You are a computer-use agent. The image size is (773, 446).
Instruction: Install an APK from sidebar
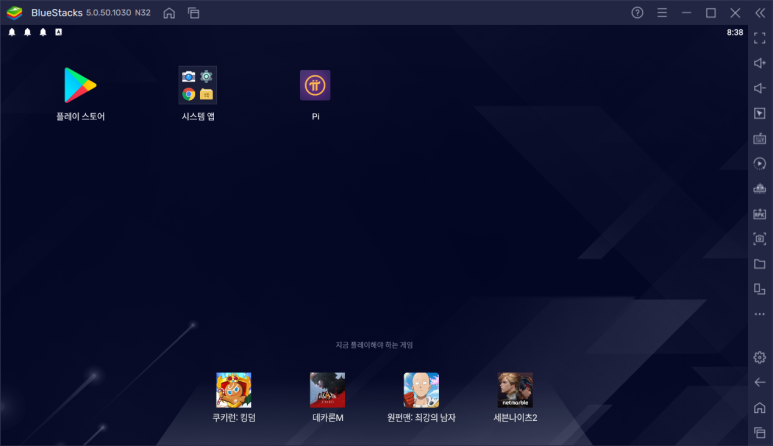[x=760, y=214]
